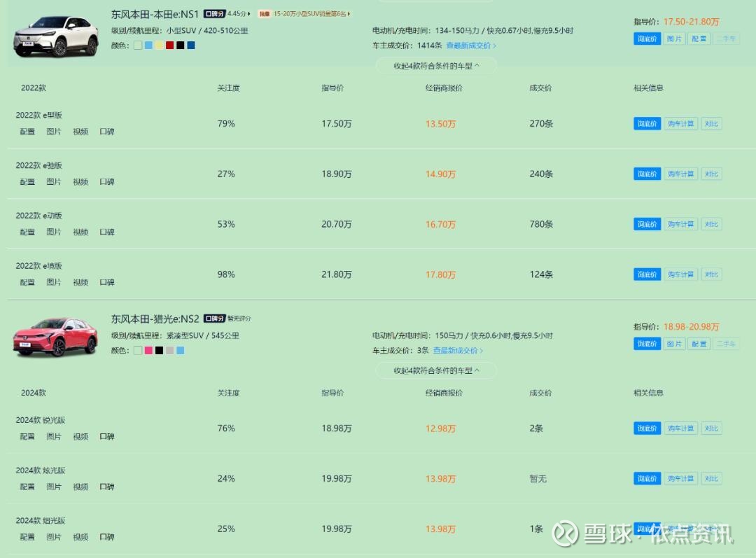View latest deal prices for e:NS2 (3条)
The image size is (756, 558).
[458, 351]
